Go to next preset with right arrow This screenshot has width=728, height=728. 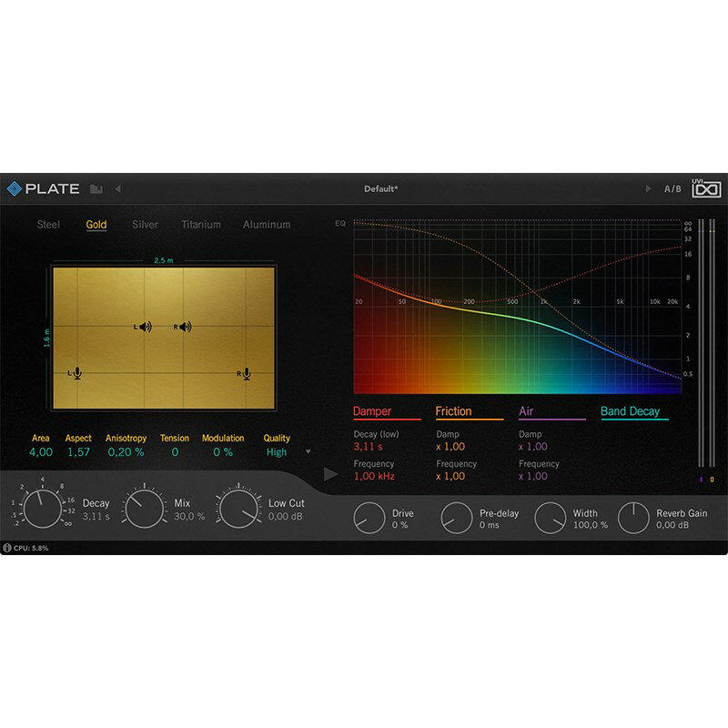pyautogui.click(x=648, y=189)
